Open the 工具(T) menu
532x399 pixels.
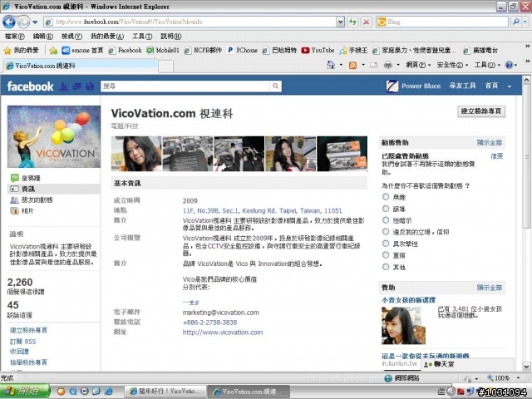tap(142, 37)
